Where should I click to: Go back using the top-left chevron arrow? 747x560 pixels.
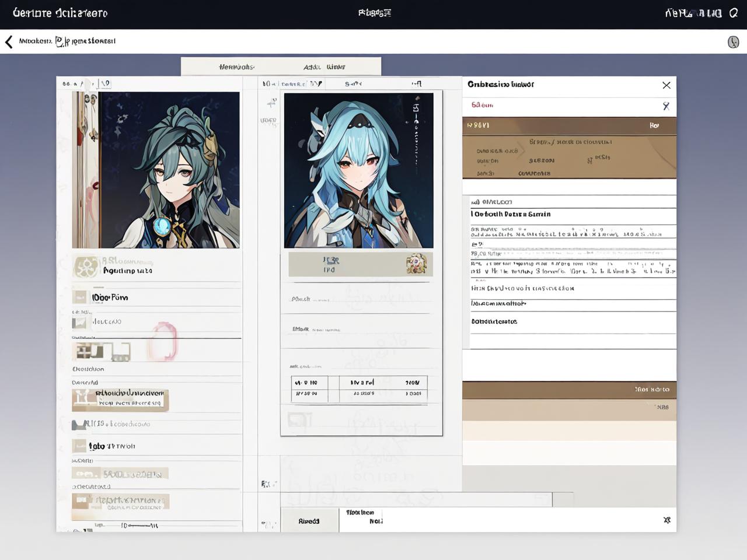click(x=9, y=41)
